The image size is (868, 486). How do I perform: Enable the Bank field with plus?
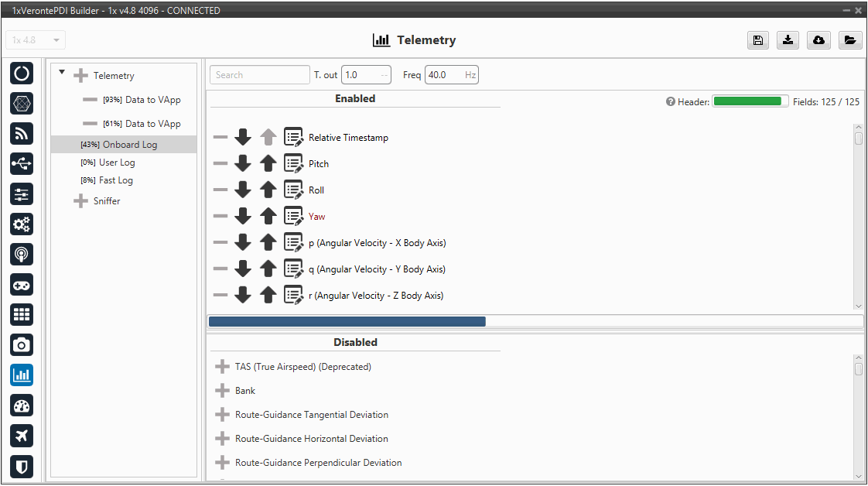(222, 391)
